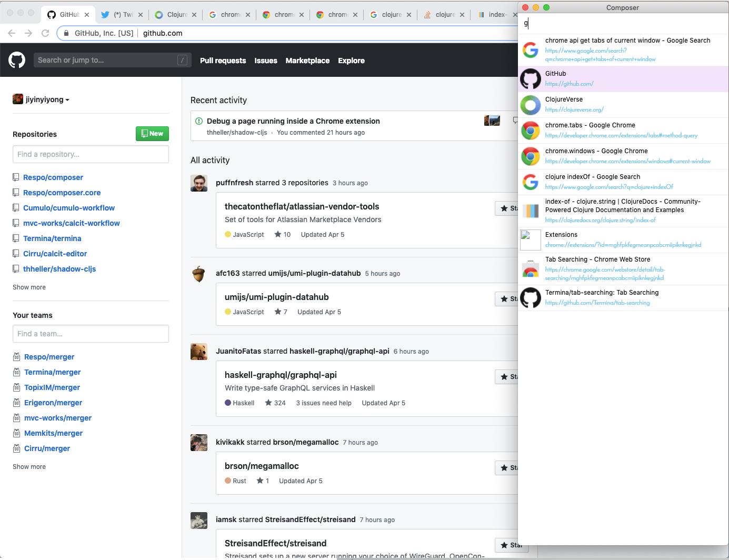Switch to the index-of ClojureDocs tab

pos(495,15)
